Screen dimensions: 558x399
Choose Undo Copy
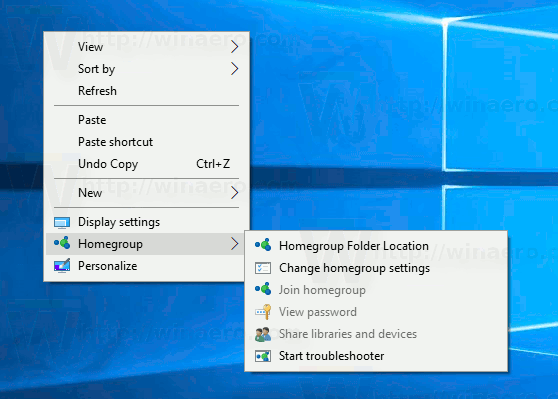146,164
